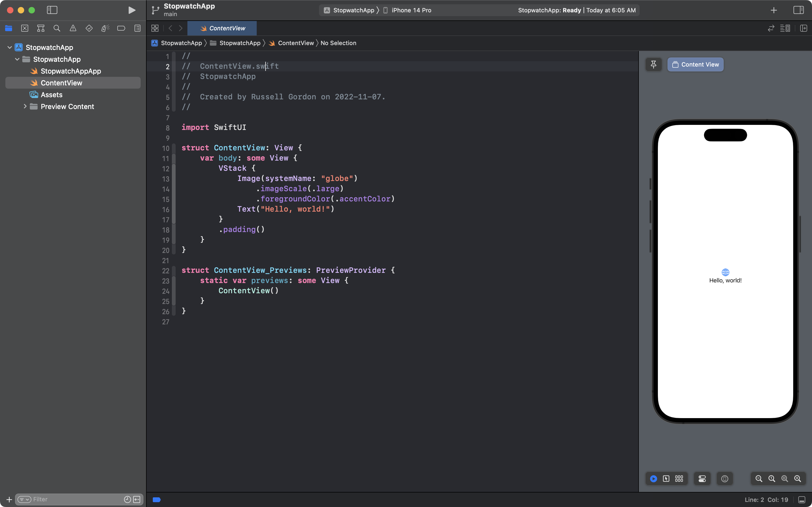Open iPhone 14 Pro destination selector
812x507 pixels.
coord(411,10)
